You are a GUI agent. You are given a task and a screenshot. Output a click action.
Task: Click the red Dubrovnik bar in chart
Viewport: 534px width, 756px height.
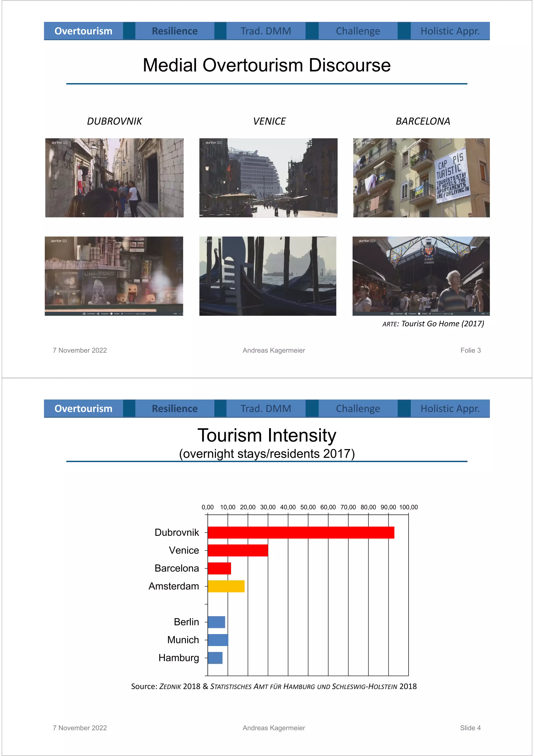pos(301,532)
